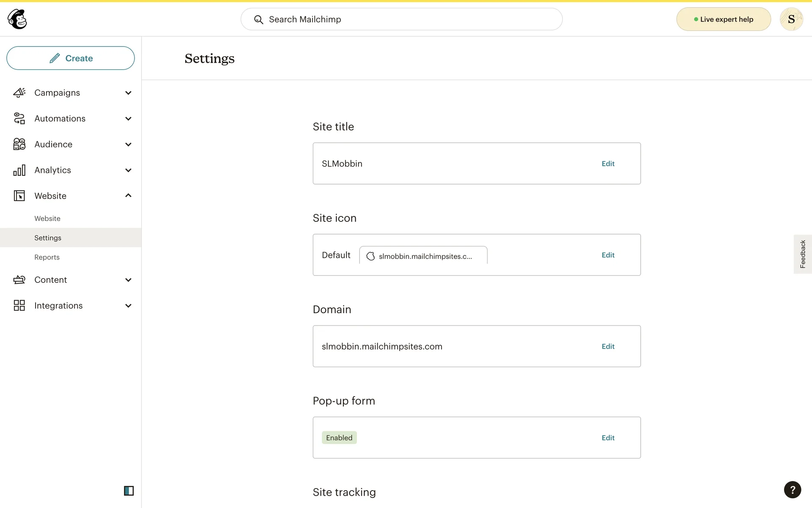Edit the Site title SLMobbin

tap(608, 164)
